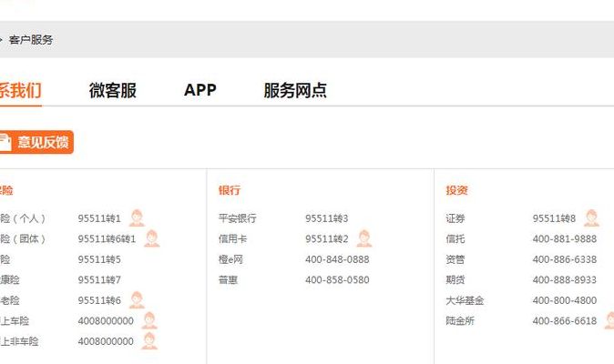Click agent icon beside 95511转6转1
Screen dimensions: 614x364
(152, 238)
